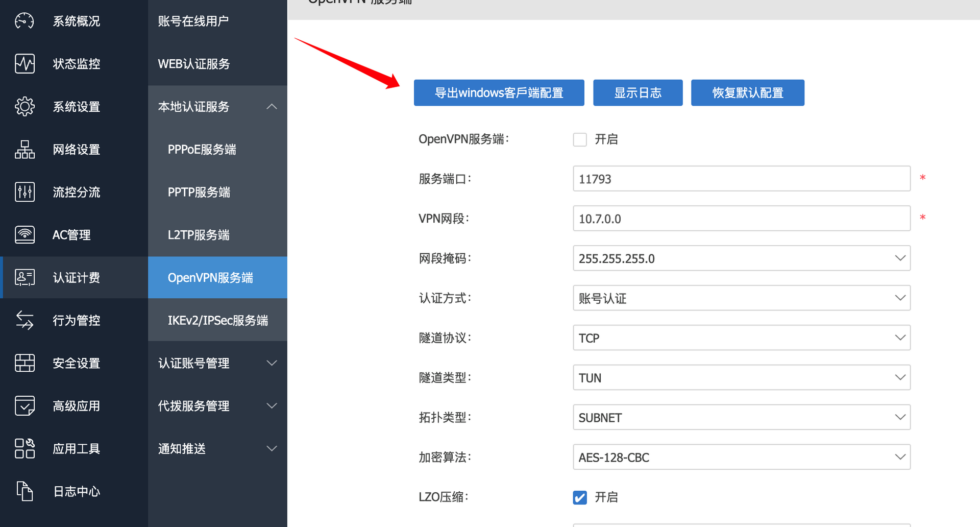The width and height of the screenshot is (980, 527).
Task: Expand the 代拨服务管理 group
Action: [x=217, y=406]
